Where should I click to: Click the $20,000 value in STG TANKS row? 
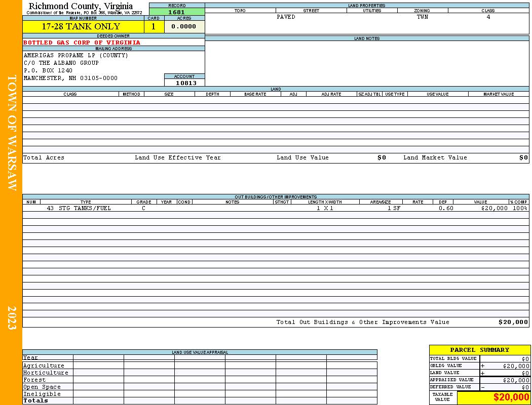495,208
